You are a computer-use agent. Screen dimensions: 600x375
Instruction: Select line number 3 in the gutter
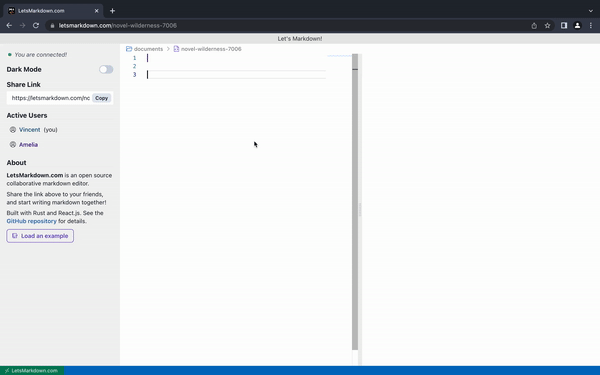135,75
